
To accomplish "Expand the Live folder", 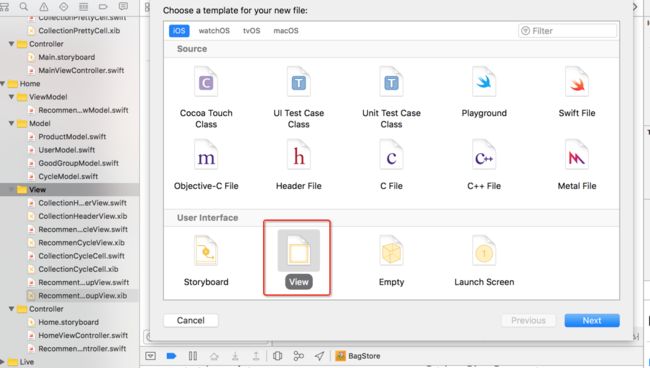I will pos(2,362).
